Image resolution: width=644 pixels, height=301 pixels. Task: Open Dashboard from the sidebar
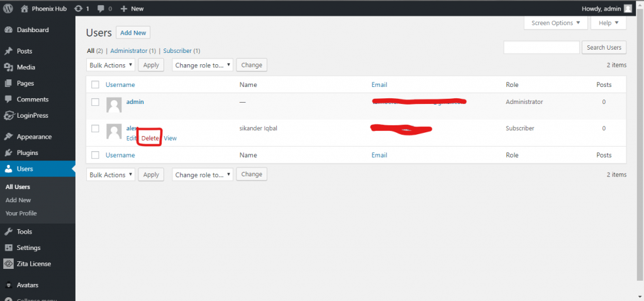click(33, 30)
